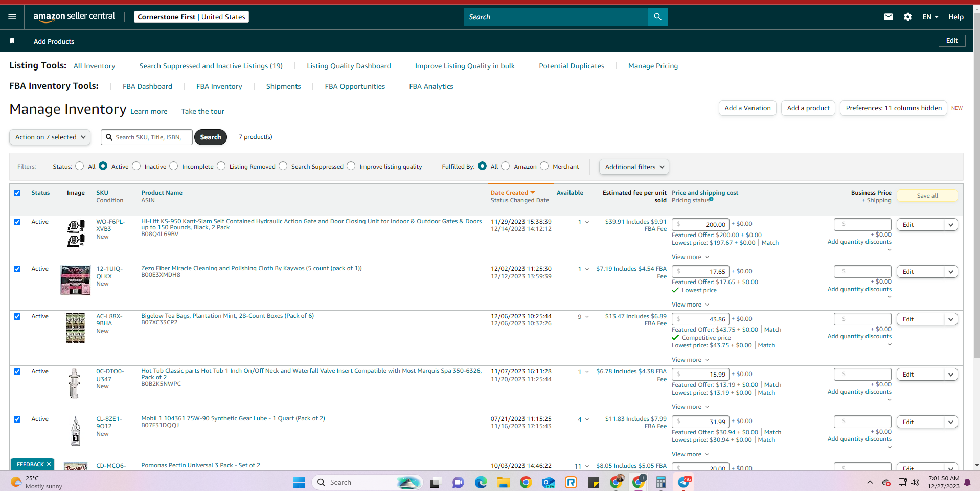This screenshot has width=980, height=491.
Task: Select the Status All radio button
Action: tap(80, 166)
